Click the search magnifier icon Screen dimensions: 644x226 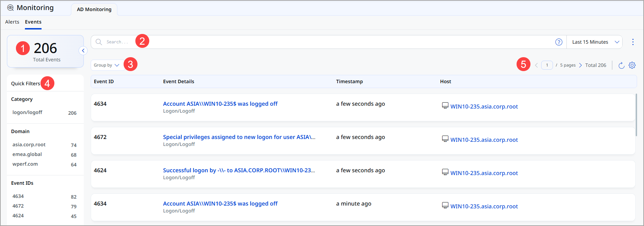tap(99, 42)
